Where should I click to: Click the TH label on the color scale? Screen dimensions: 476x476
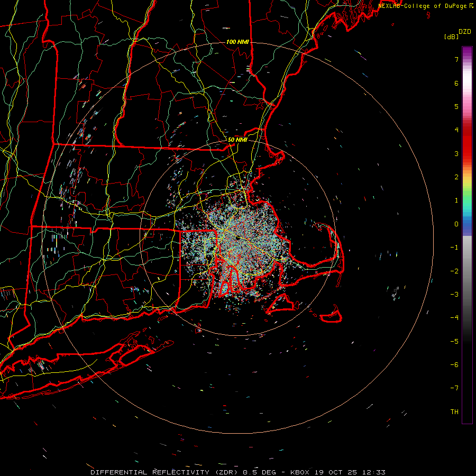(454, 412)
